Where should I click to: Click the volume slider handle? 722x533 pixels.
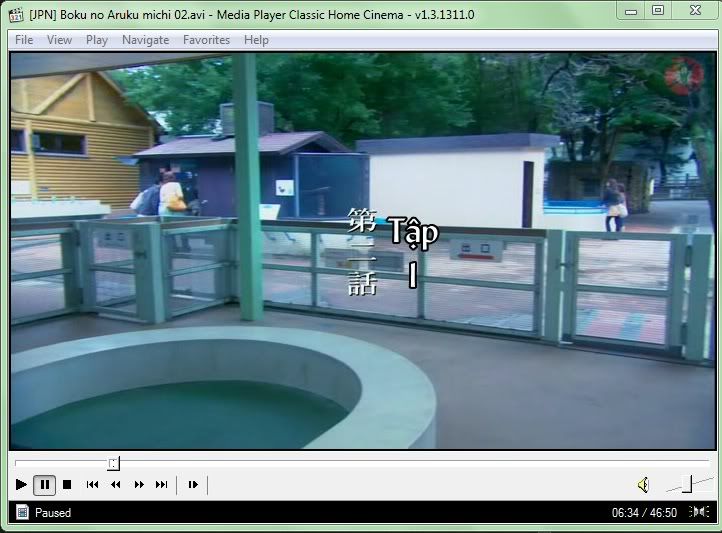click(687, 484)
